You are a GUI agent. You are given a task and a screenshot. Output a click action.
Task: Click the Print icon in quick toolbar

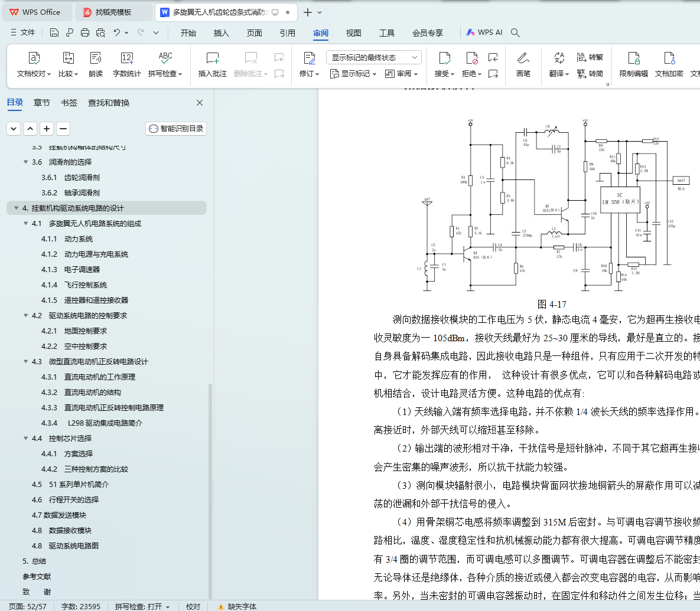(85, 32)
